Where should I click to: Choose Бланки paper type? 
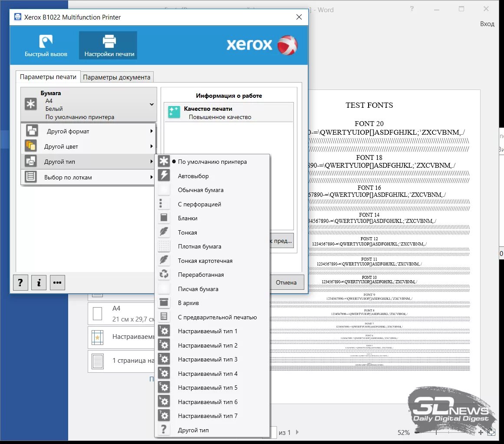[212, 218]
